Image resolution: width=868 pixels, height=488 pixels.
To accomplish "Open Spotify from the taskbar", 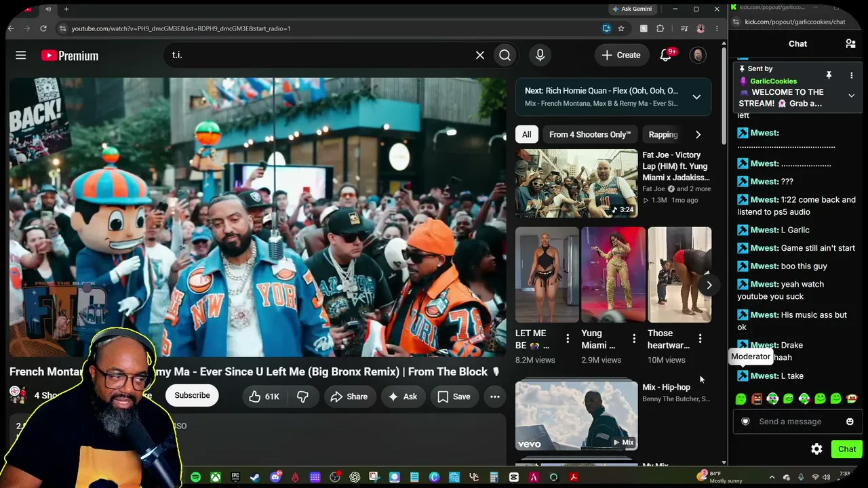I will point(195,477).
